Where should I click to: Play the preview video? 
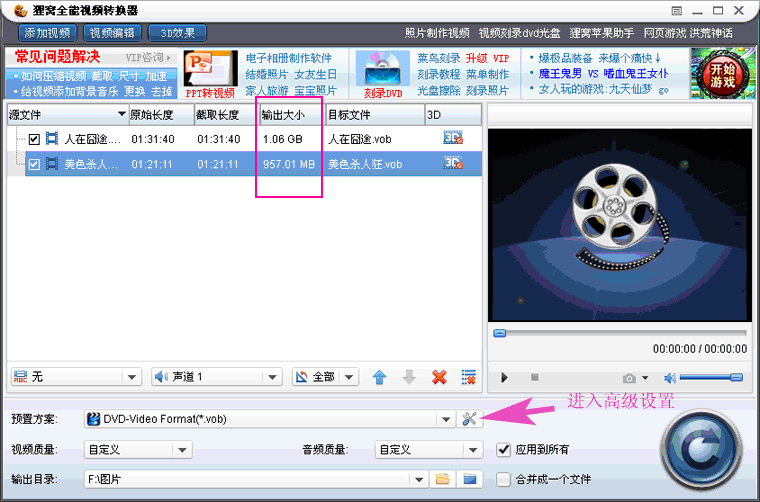point(504,377)
